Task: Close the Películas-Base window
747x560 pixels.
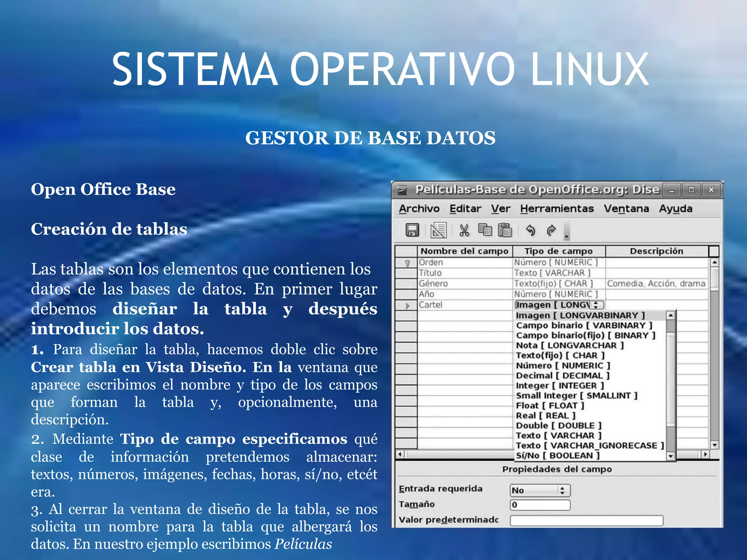Action: click(x=711, y=190)
